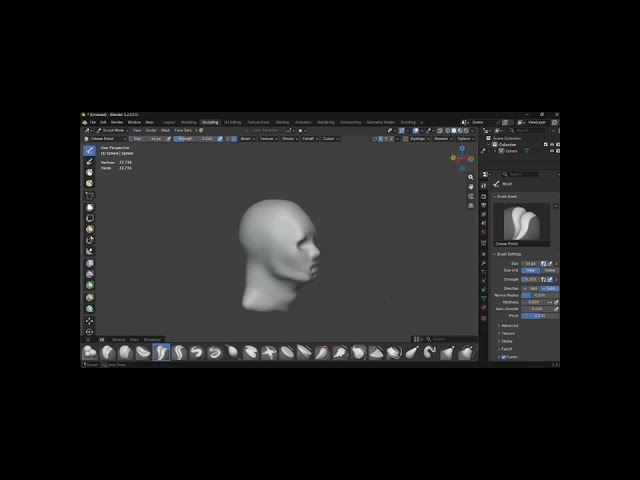Open the Edit menu
This screenshot has width=640, height=480.
(x=103, y=122)
